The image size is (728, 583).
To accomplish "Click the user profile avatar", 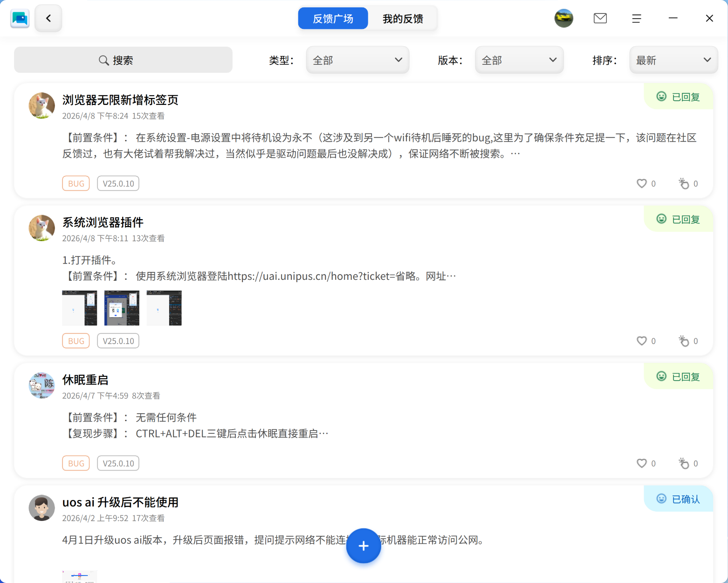I will (x=563, y=19).
